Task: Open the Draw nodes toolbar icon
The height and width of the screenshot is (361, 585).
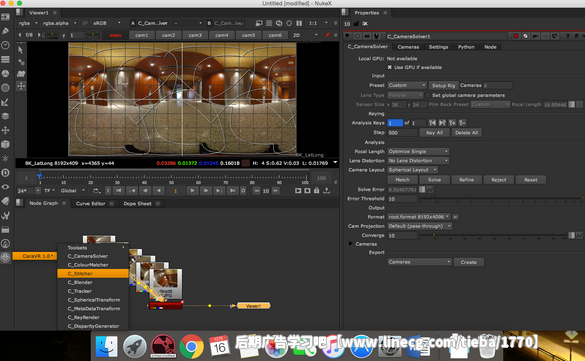Action: pos(5,31)
